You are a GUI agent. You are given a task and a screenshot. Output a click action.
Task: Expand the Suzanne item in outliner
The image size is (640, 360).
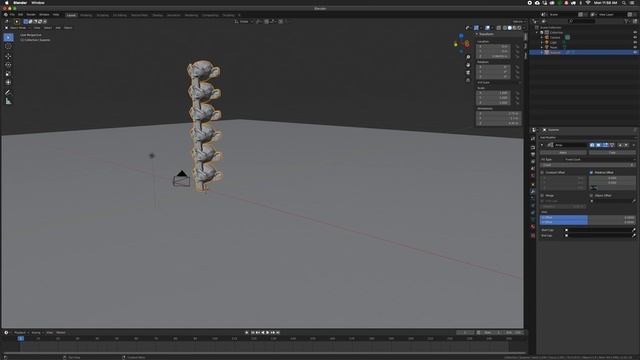pyautogui.click(x=542, y=52)
